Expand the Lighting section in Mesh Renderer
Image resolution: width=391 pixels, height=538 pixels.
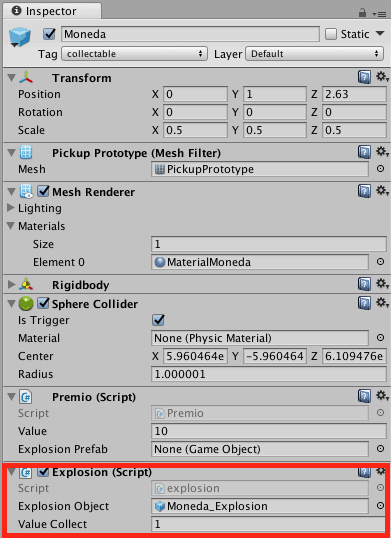[x=11, y=208]
